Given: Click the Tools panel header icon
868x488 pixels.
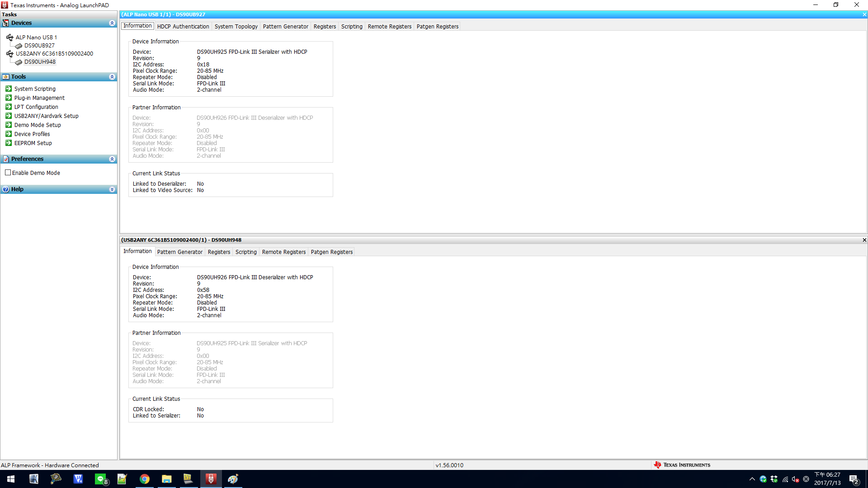Looking at the screenshot, I should point(5,77).
